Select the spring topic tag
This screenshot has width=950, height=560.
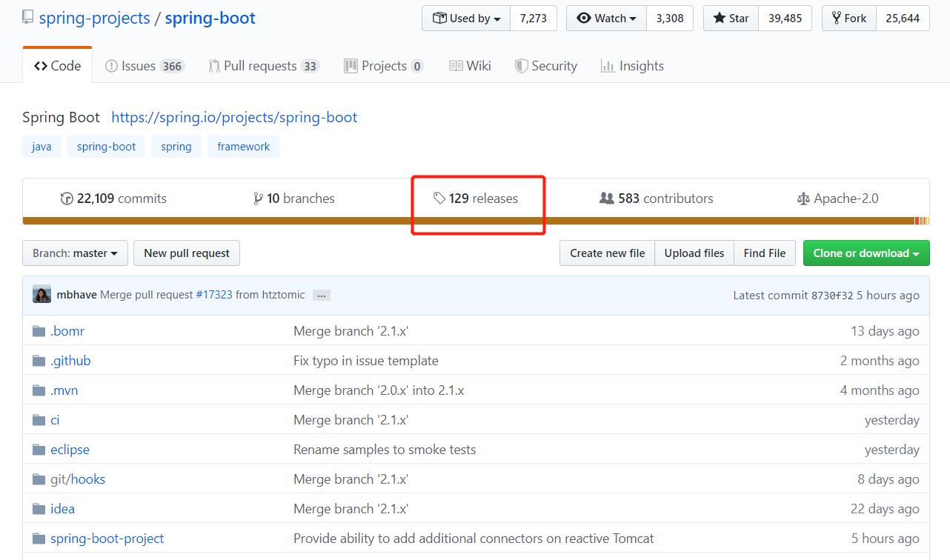pos(176,147)
